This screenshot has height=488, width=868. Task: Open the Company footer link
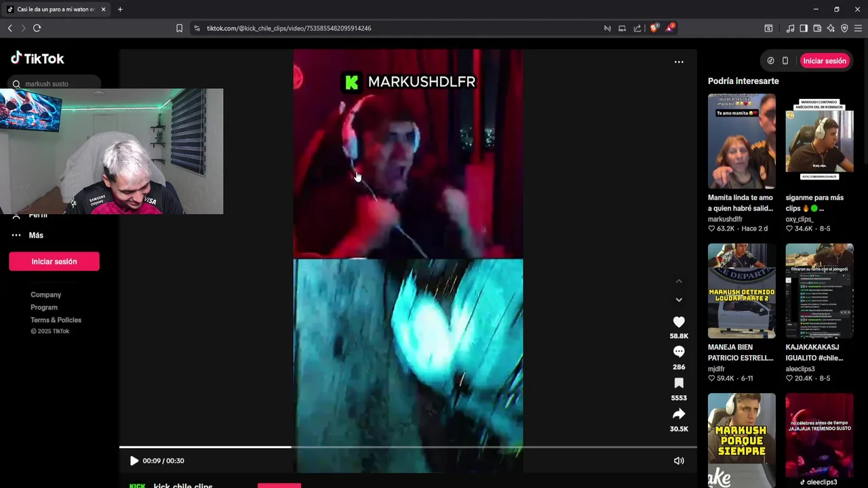click(45, 295)
